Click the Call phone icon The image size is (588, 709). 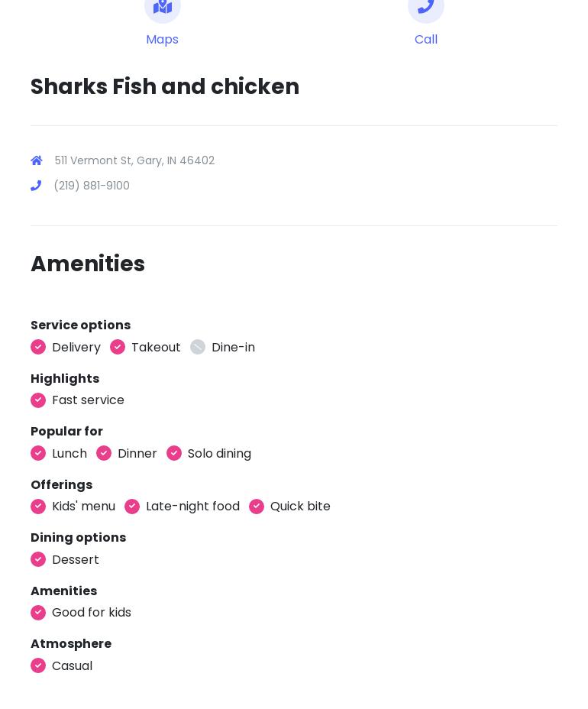tap(426, 8)
